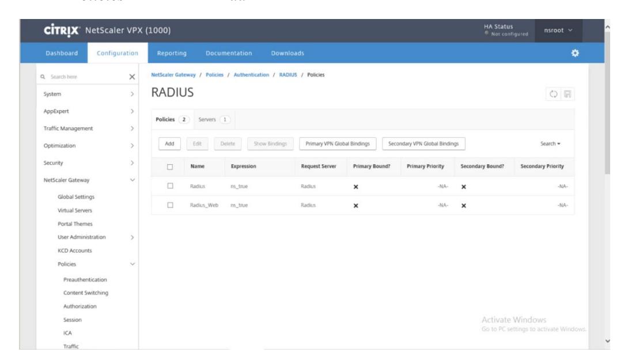This screenshot has height=364, width=624.
Task: Expand the Traffic Management menu
Action: pyautogui.click(x=88, y=128)
